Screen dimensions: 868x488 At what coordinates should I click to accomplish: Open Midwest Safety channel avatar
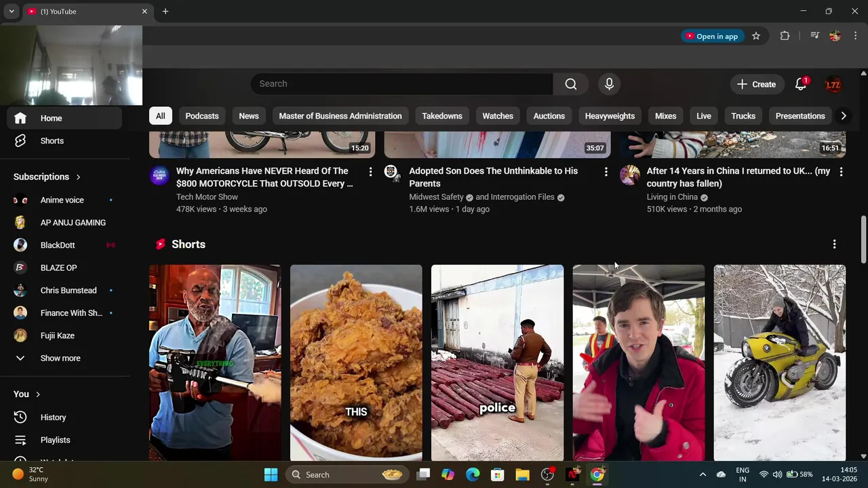(391, 172)
